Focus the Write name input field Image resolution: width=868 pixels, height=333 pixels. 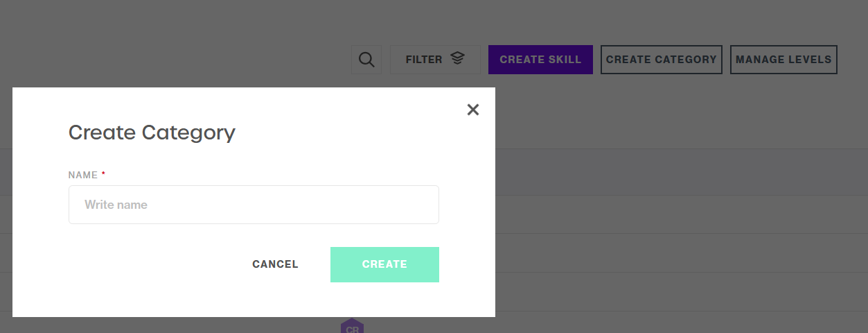click(254, 205)
